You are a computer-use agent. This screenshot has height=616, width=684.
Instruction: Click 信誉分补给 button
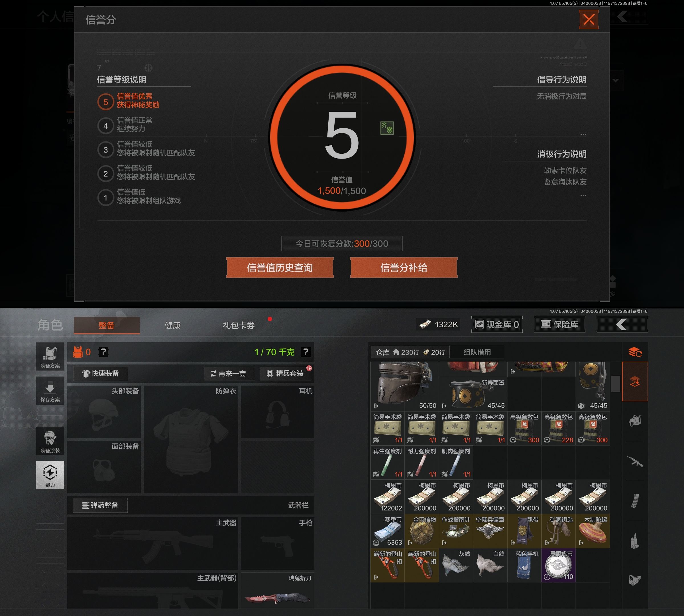pyautogui.click(x=404, y=268)
